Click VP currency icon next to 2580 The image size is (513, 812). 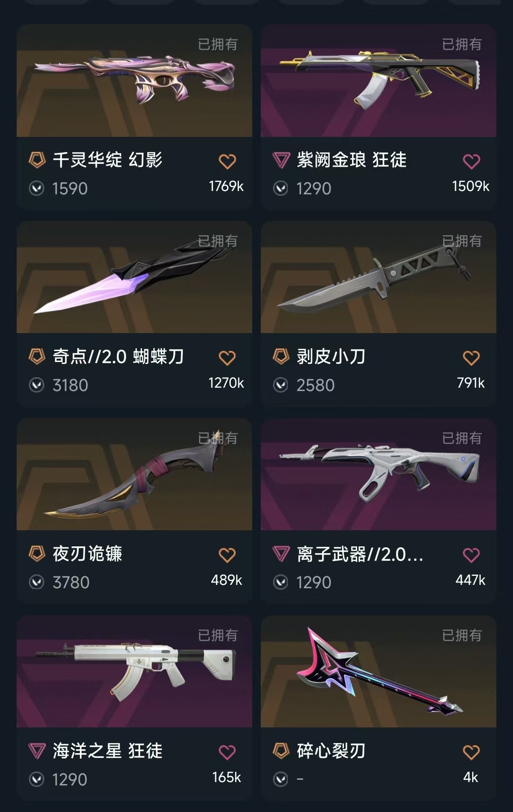tap(281, 385)
